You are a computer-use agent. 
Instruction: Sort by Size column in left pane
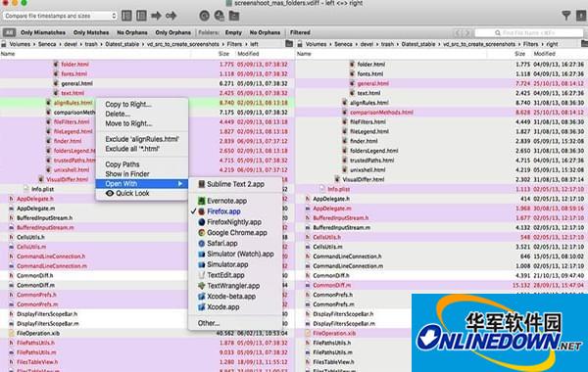(x=223, y=54)
